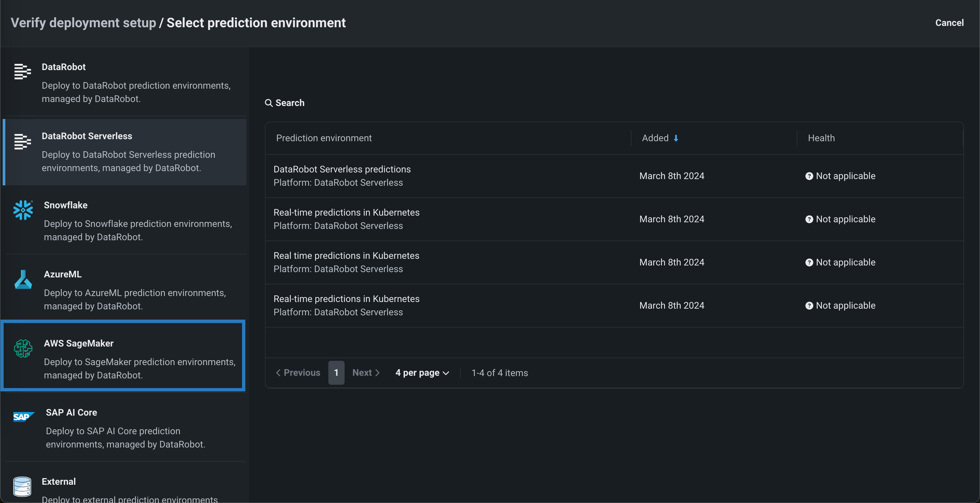The width and height of the screenshot is (980, 503).
Task: Click page number 1
Action: pyautogui.click(x=336, y=373)
